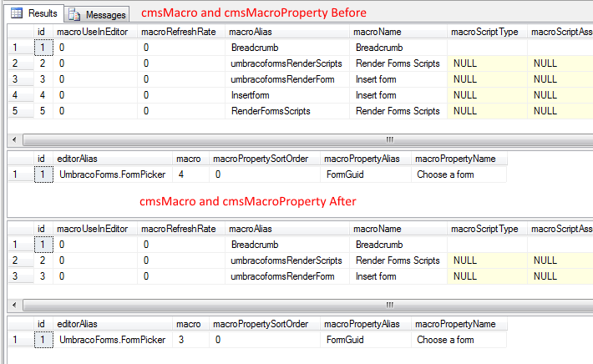Select macroAlias column header in Before grid
Viewport: 593px width, 364px height.
coord(287,32)
